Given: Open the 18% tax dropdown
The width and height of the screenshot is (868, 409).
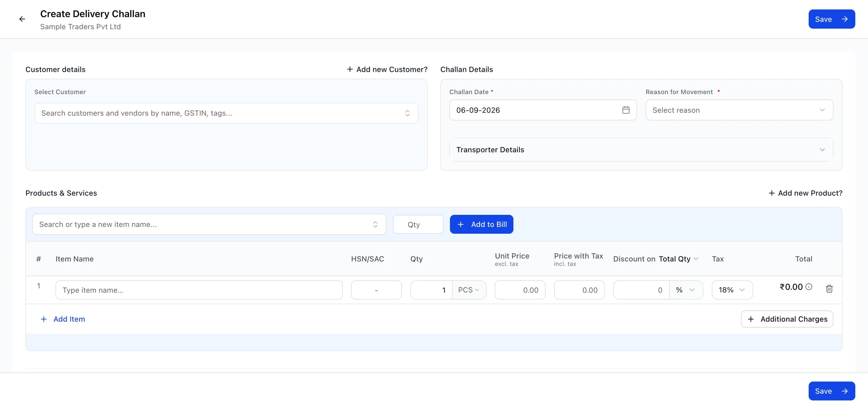Looking at the screenshot, I should [x=732, y=290].
